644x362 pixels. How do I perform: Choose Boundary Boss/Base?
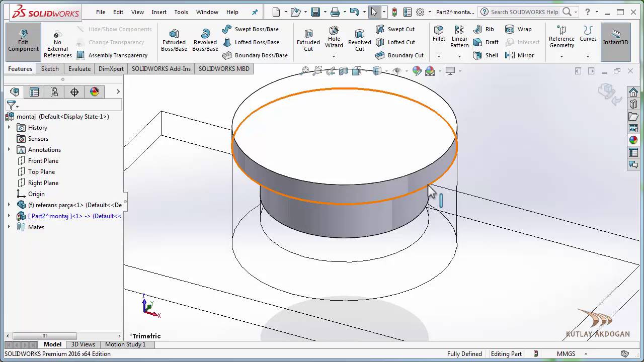coord(255,55)
